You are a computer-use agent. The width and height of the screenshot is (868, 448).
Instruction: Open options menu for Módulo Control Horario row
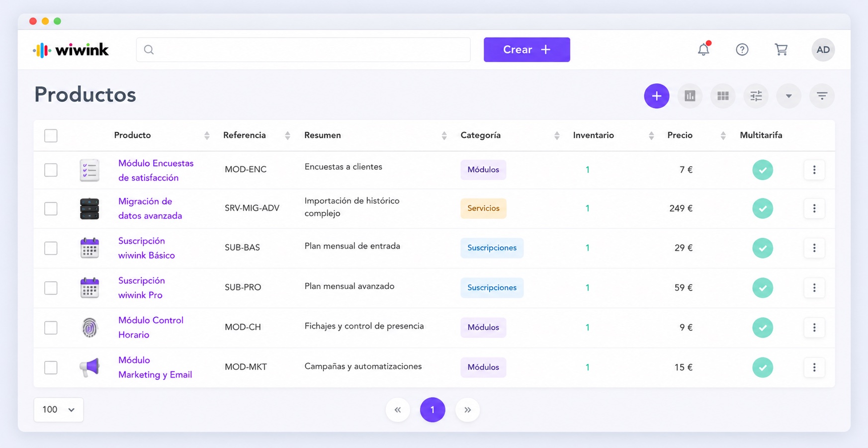click(814, 327)
